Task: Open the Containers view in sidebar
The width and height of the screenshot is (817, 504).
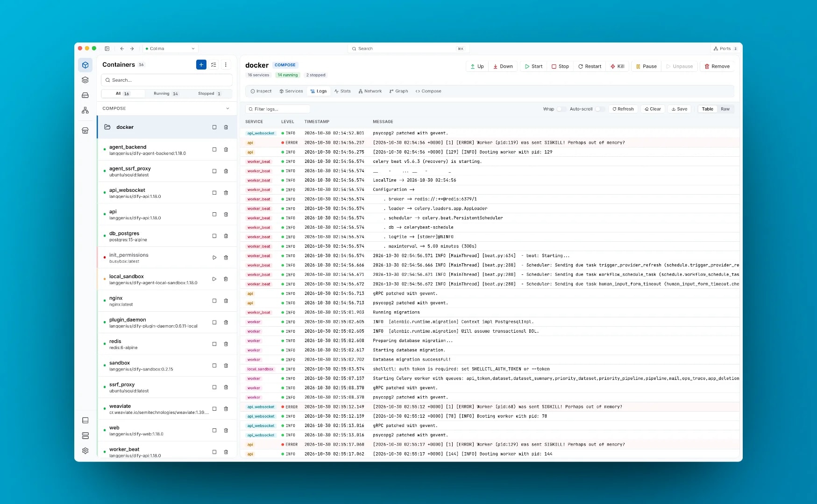Action: click(x=85, y=65)
